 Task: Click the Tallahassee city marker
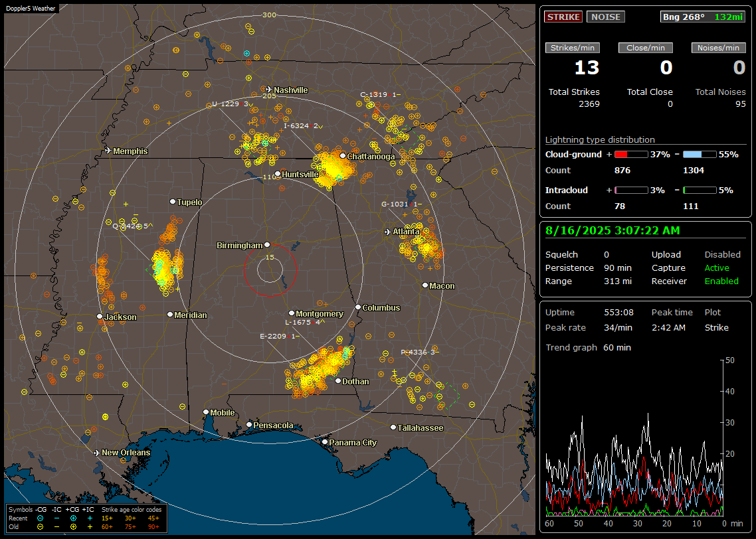pos(393,427)
